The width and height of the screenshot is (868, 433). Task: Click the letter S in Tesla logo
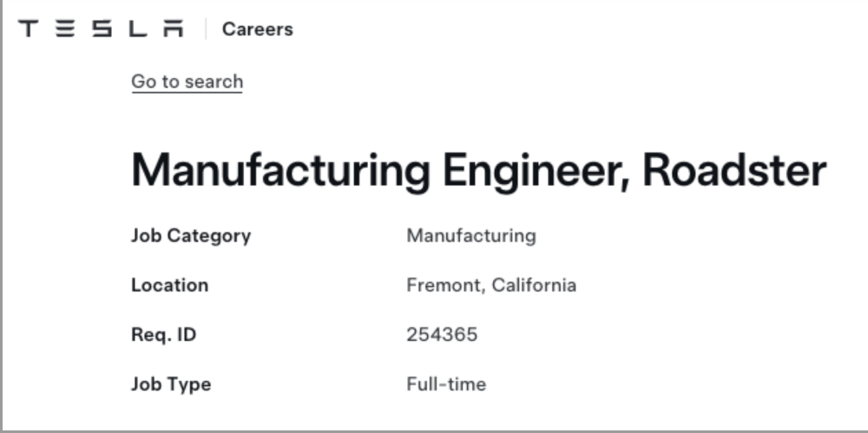point(102,30)
